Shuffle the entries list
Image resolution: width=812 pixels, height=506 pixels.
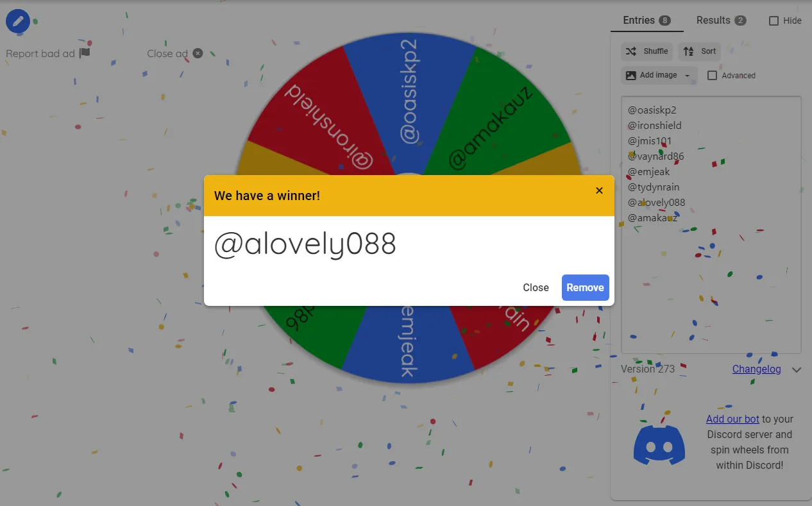click(647, 51)
